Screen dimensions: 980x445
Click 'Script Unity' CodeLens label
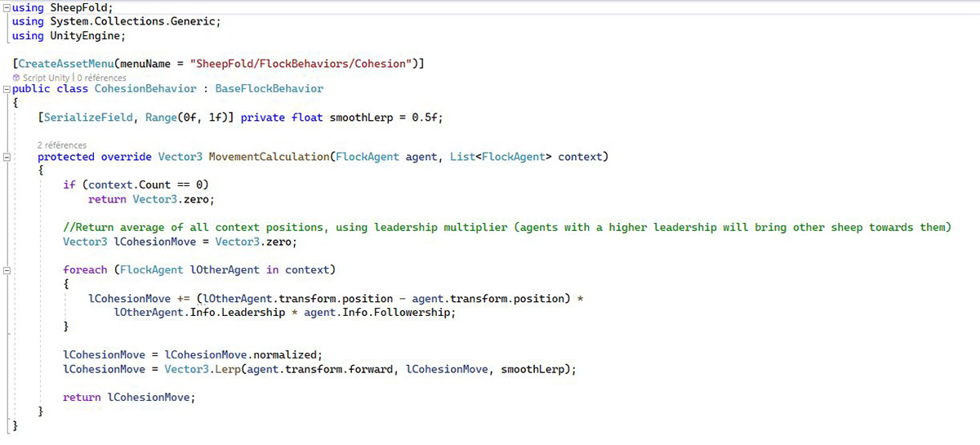[x=47, y=78]
